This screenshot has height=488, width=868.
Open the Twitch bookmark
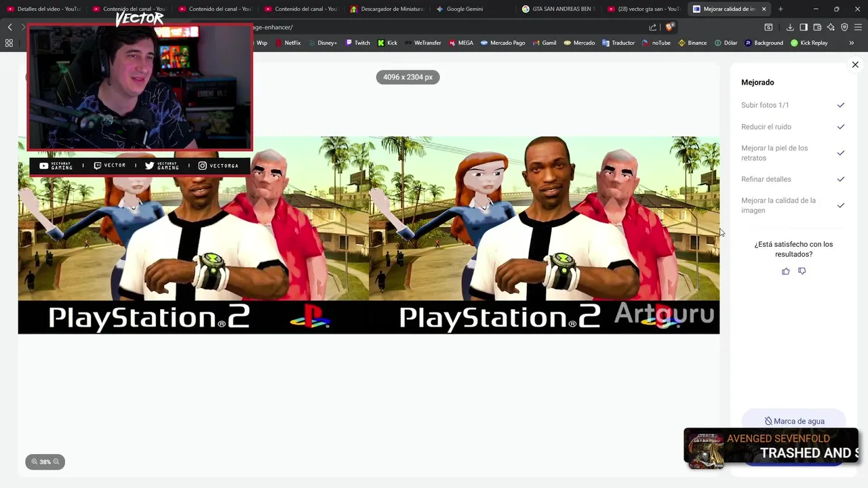tap(358, 43)
